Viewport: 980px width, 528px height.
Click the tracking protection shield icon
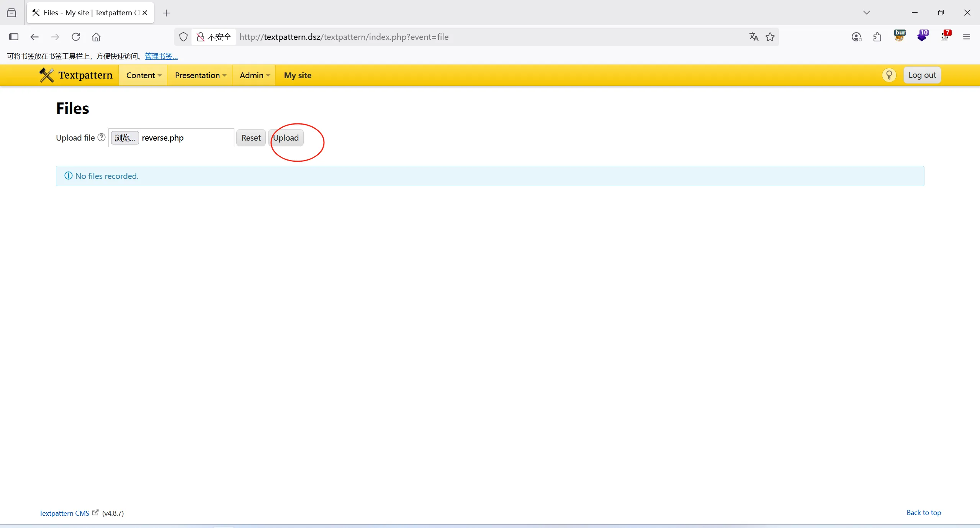pos(183,37)
